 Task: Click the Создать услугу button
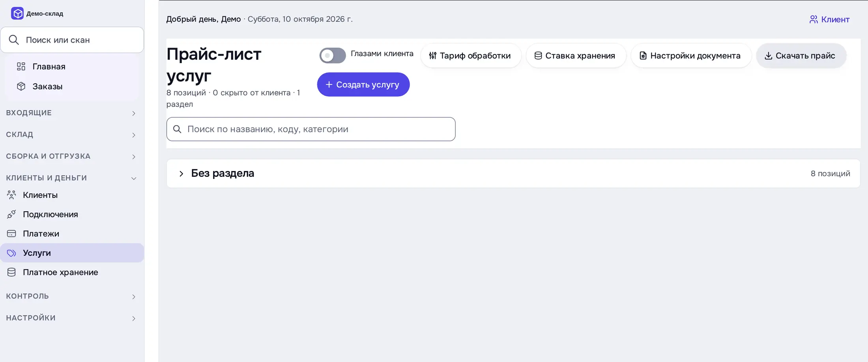coord(363,84)
